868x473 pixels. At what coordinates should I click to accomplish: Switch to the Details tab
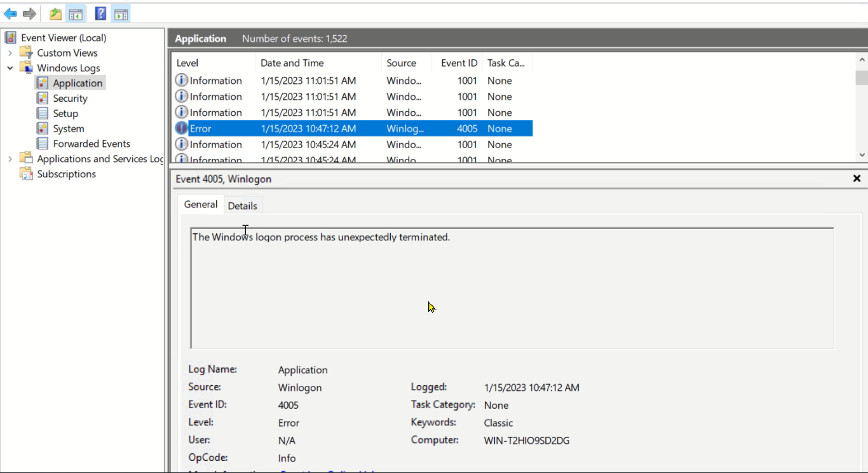coord(242,205)
